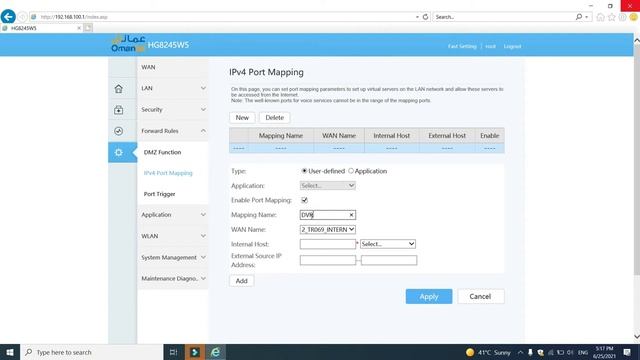The width and height of the screenshot is (640, 360).
Task: Open a new browser tab
Action: [x=88, y=28]
